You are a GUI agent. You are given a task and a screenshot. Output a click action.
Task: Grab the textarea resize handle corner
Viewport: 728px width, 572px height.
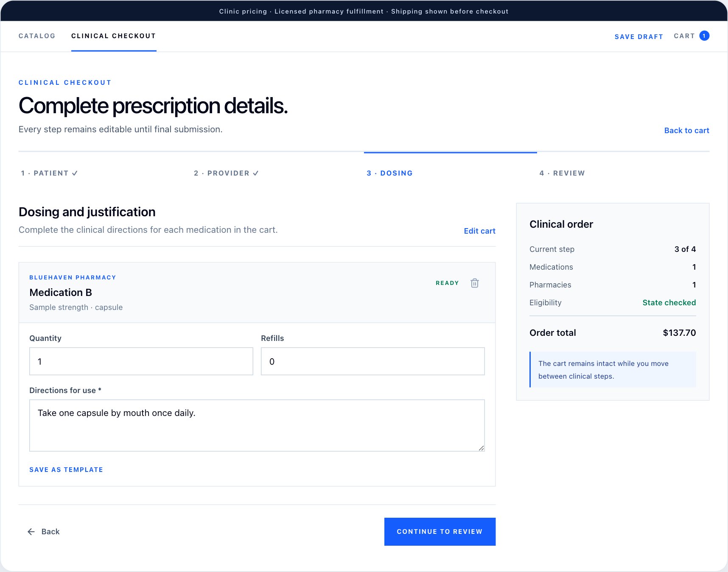click(482, 448)
